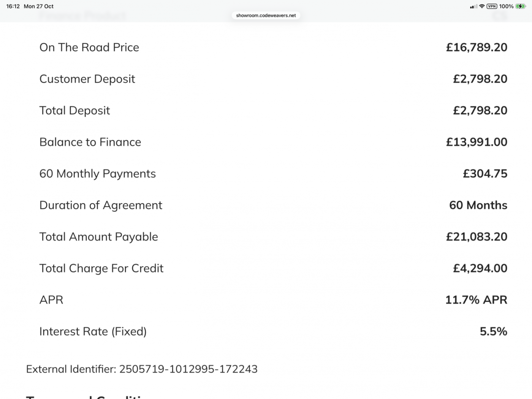Click the Total Amount Payable label
The image size is (532, 399).
98,237
